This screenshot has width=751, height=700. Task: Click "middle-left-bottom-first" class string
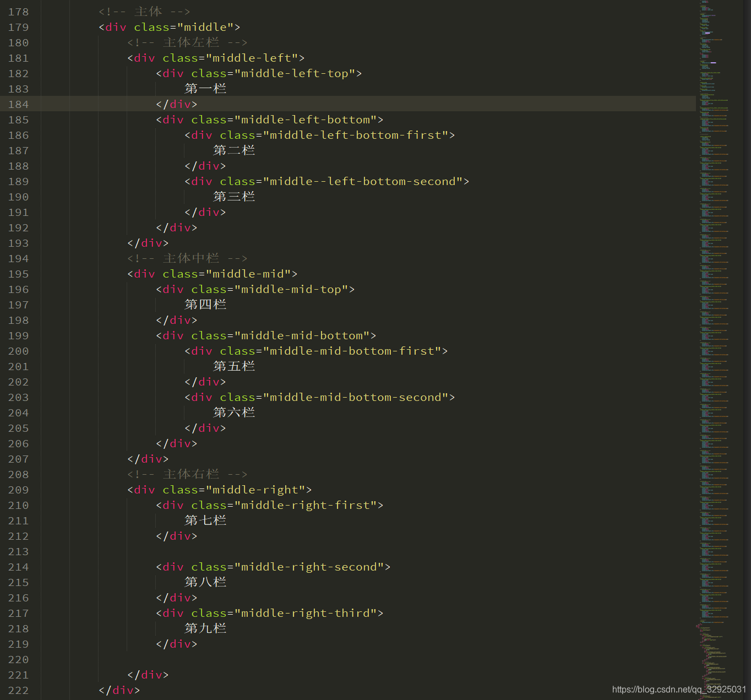356,135
